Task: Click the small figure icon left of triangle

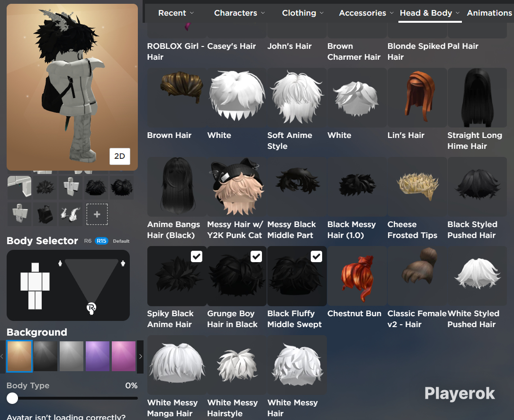Action: tap(60, 263)
